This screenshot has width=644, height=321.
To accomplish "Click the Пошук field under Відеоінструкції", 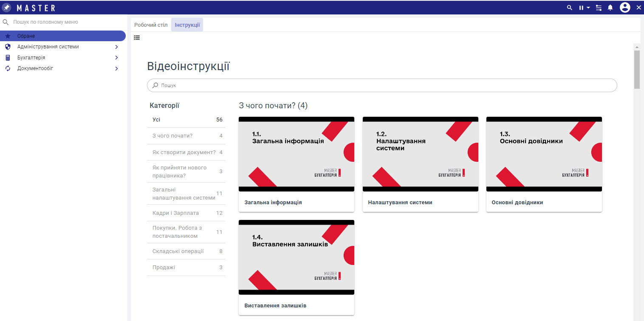I will (x=382, y=85).
